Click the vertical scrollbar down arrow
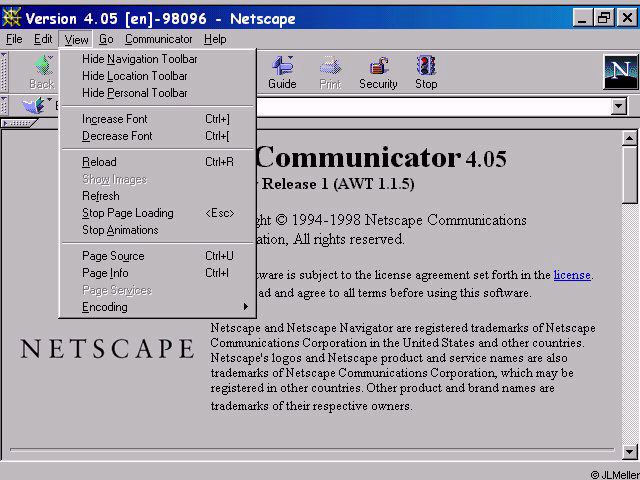This screenshot has height=480, width=640. click(629, 451)
